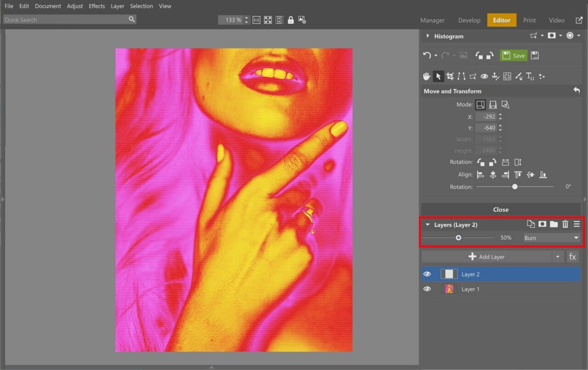Open the Brush tool

click(x=519, y=76)
